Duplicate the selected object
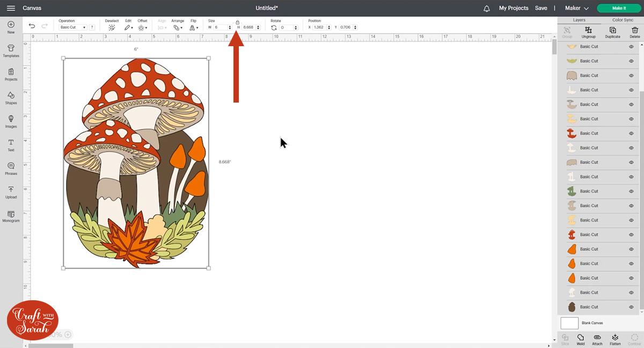This screenshot has width=644, height=348. [612, 32]
